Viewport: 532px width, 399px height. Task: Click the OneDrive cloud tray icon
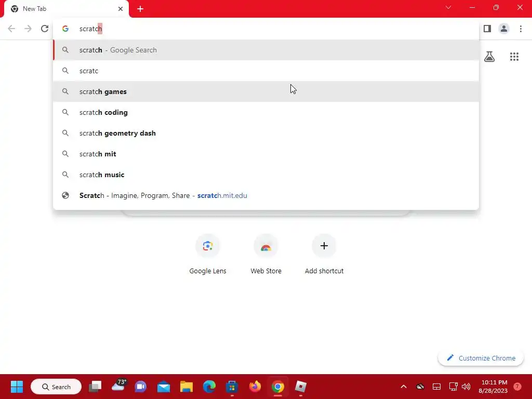pyautogui.click(x=420, y=387)
